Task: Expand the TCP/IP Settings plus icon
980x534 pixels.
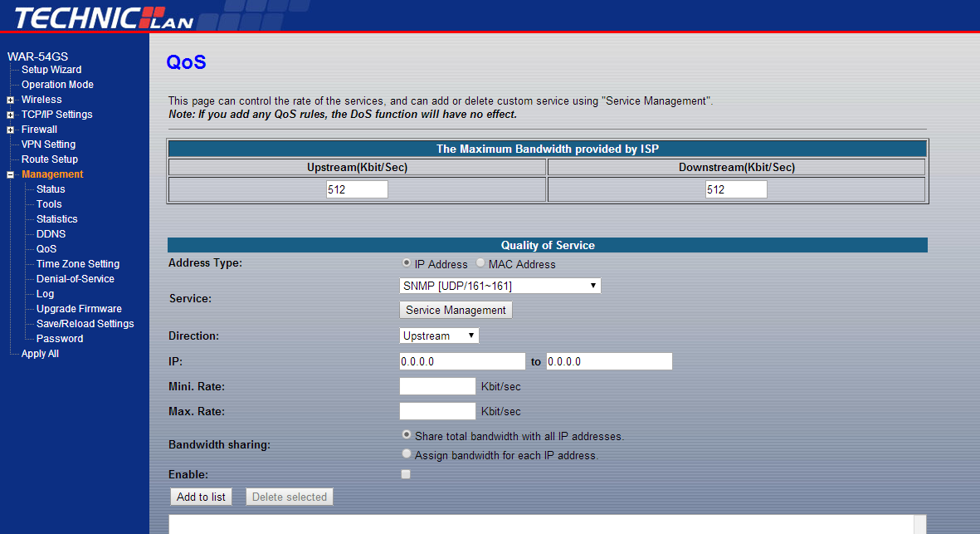Action: tap(10, 115)
